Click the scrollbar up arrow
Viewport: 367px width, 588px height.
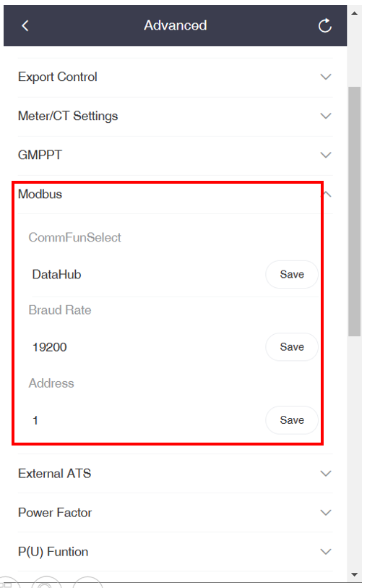point(354,14)
